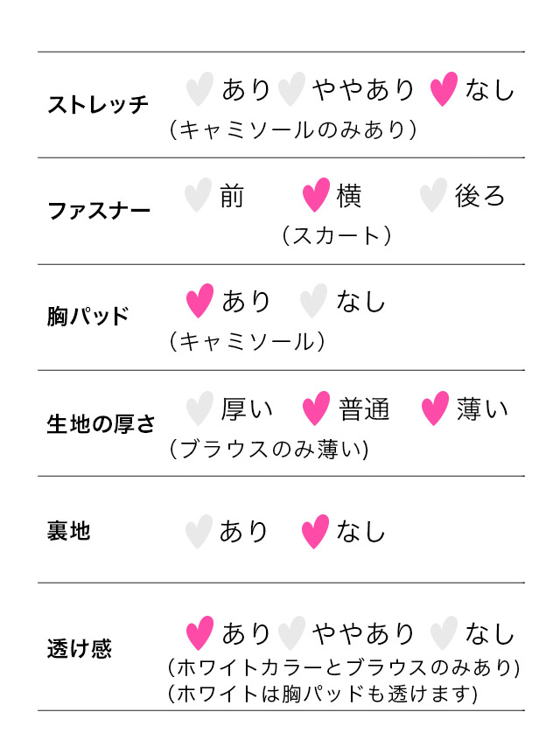
Task: Click the gray heart beside ストレッチ あり
Action: (199, 89)
